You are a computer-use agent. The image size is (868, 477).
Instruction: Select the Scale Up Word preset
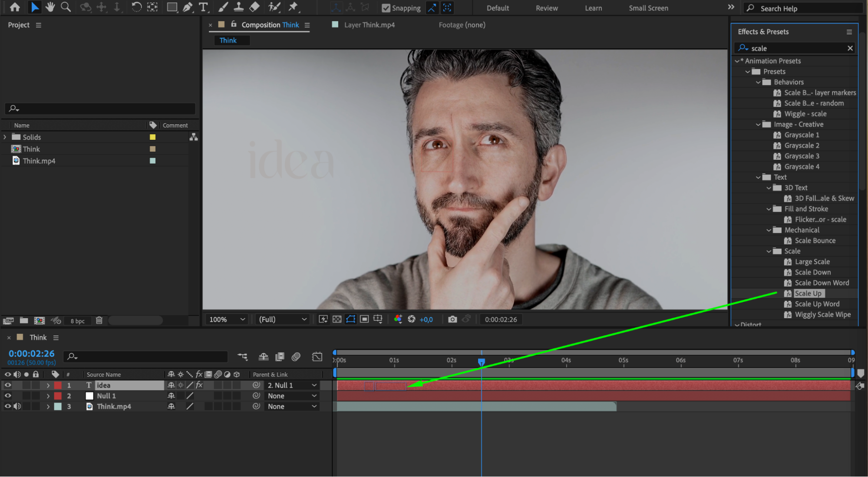(817, 304)
